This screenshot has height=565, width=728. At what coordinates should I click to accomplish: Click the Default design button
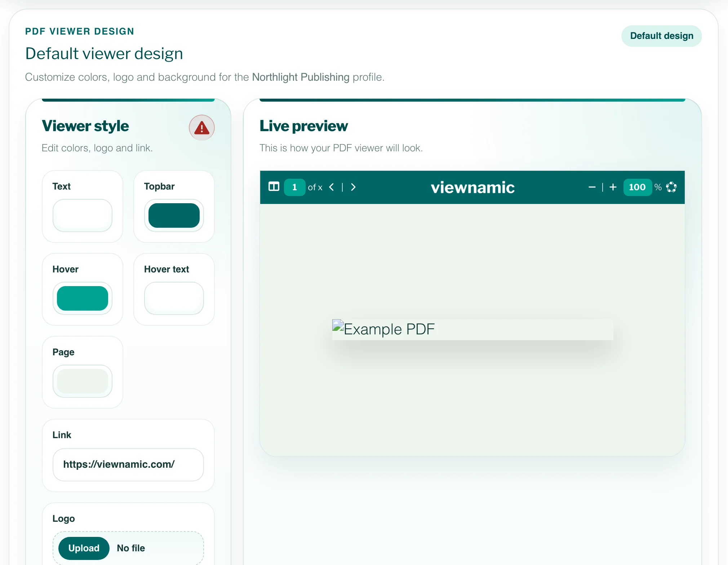[662, 36]
